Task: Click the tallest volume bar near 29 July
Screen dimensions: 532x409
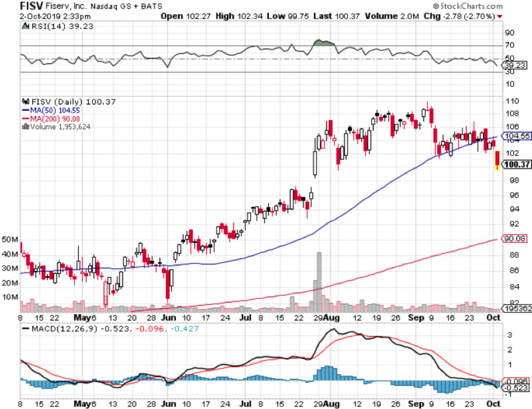Action: tap(319, 279)
